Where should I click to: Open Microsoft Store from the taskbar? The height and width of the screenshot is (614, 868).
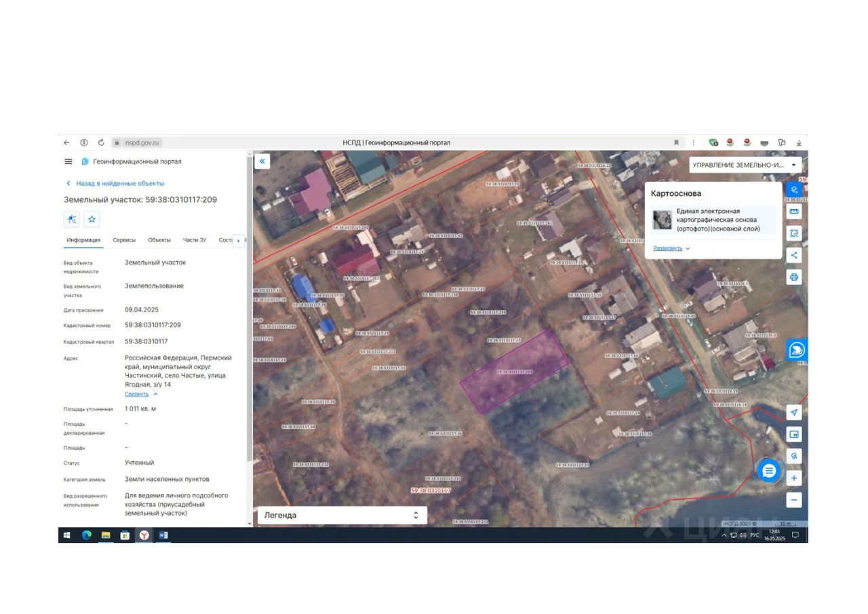tap(125, 535)
